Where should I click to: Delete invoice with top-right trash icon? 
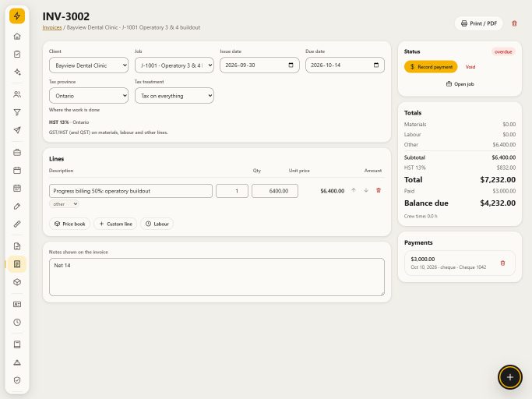[x=514, y=23]
